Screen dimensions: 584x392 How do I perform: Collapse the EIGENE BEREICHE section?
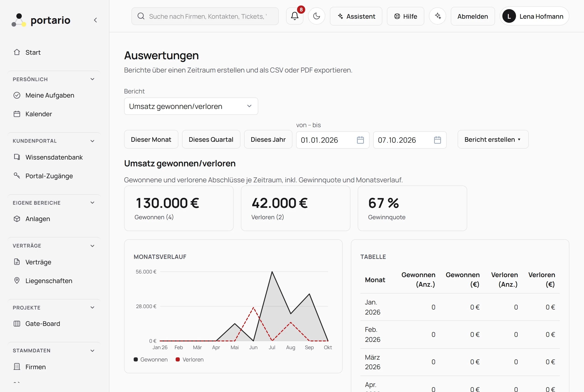(x=92, y=203)
